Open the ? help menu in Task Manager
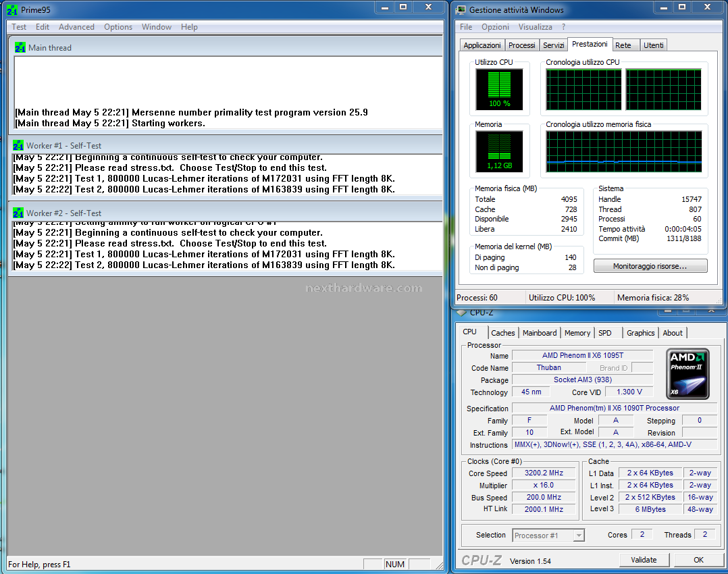728x574 pixels. pos(563,27)
